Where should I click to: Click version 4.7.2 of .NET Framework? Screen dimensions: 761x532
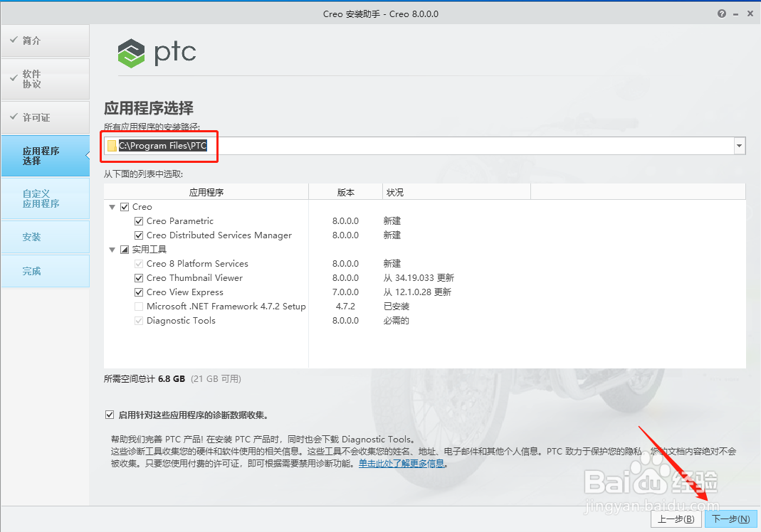point(345,307)
